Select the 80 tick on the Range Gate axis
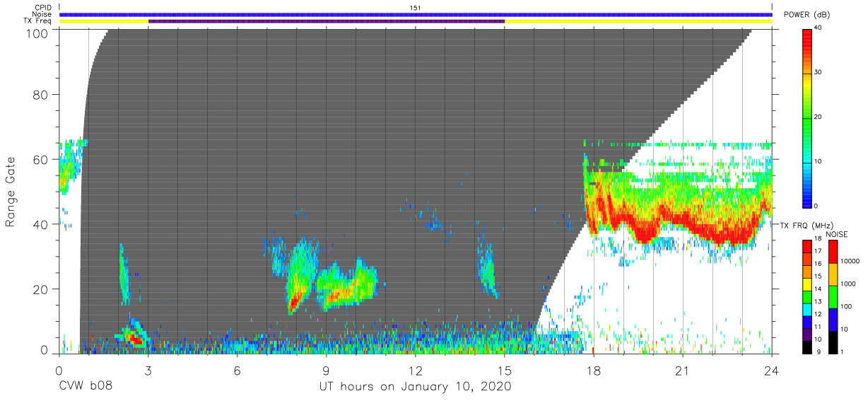 coord(41,95)
